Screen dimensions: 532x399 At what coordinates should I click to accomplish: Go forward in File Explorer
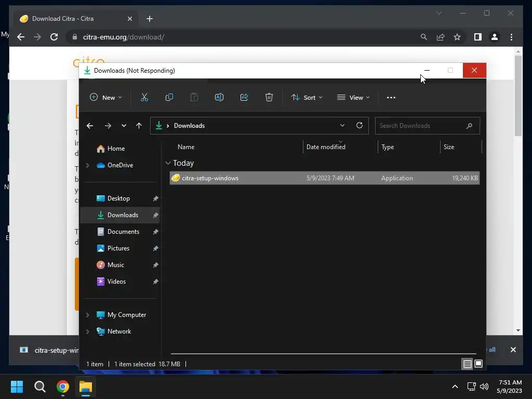point(108,126)
